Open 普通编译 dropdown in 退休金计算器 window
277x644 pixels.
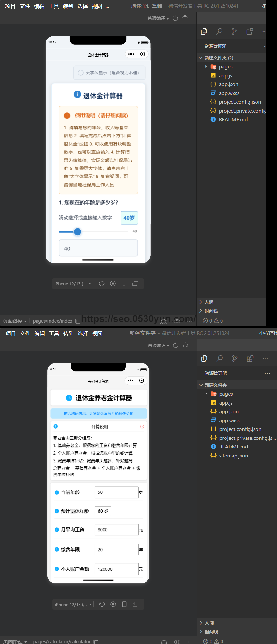click(x=158, y=18)
